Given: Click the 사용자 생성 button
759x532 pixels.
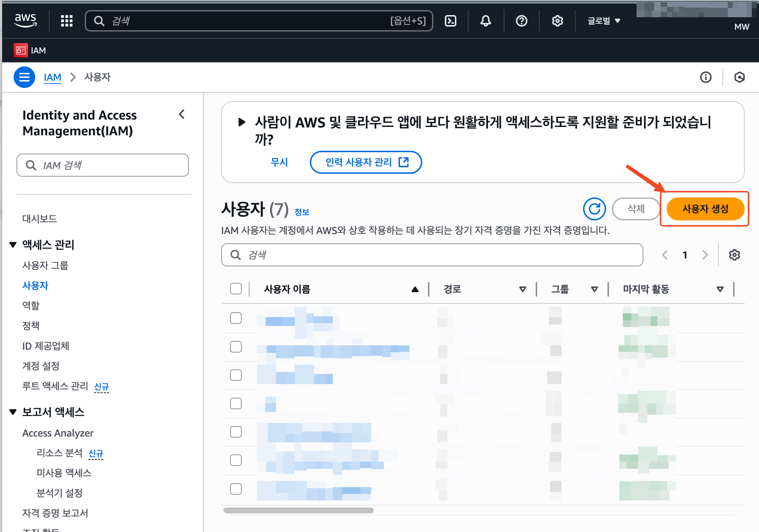Looking at the screenshot, I should point(705,209).
